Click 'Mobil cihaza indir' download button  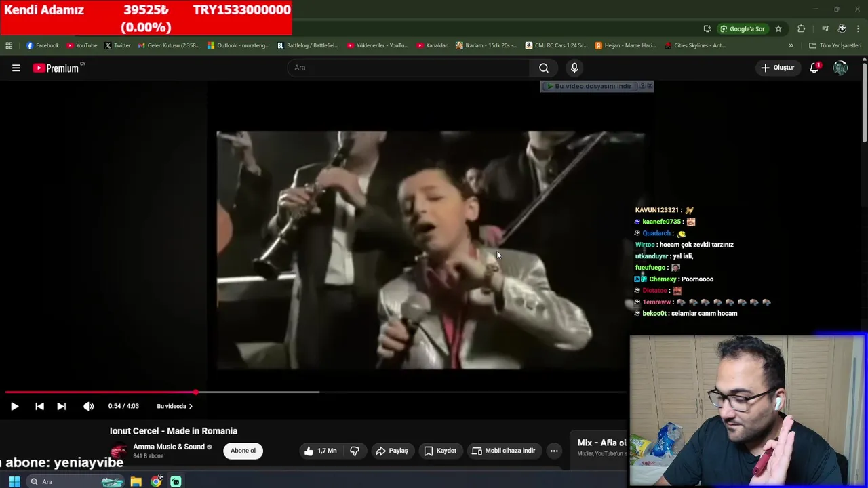point(504,451)
